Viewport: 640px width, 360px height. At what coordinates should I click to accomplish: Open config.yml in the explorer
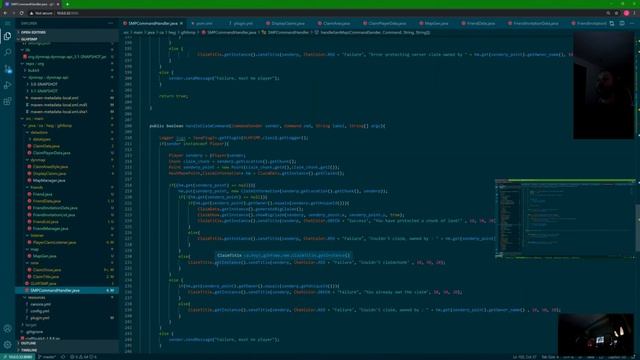click(67, 311)
